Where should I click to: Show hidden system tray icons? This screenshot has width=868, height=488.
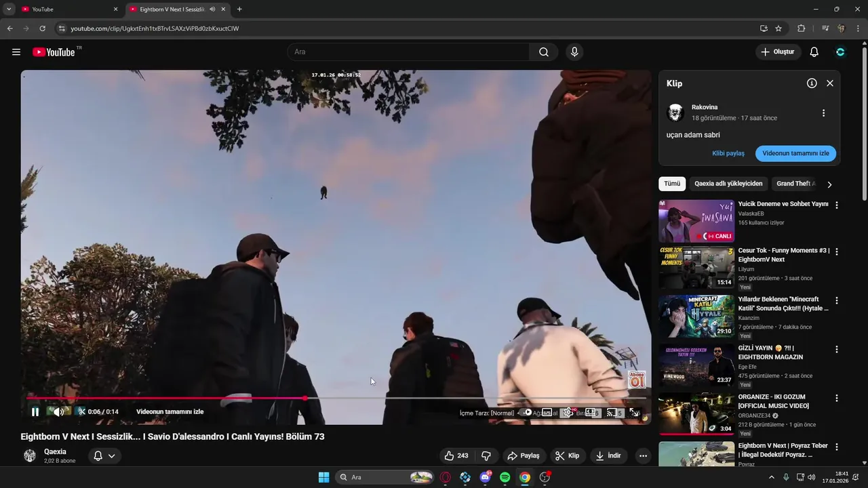point(771,477)
